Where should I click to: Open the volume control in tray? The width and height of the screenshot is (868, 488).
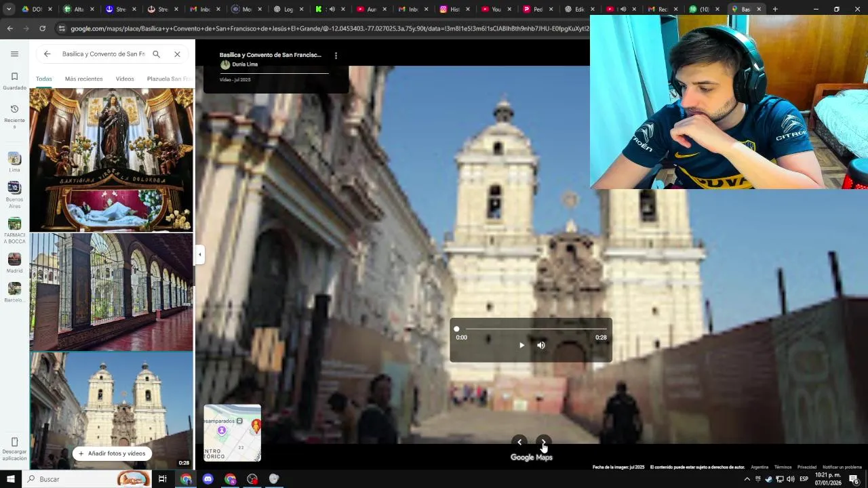coord(790,479)
